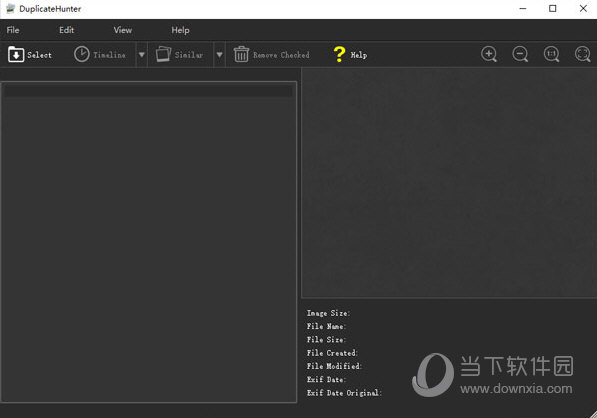This screenshot has height=418, width=597.
Task: Click the Select toolbar label
Action: [39, 55]
